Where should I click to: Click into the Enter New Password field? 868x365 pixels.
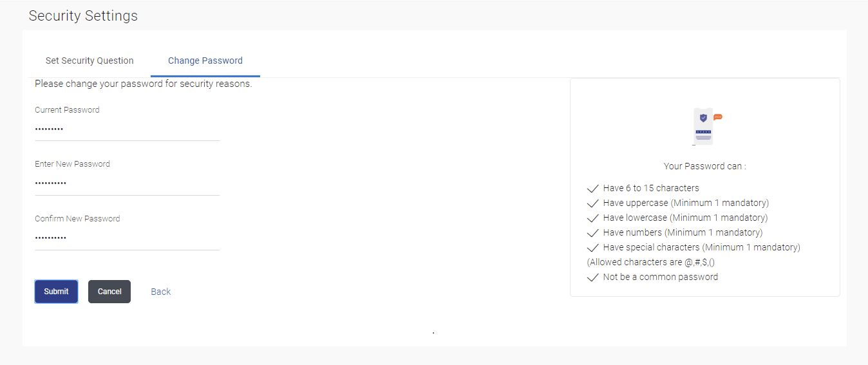pos(127,184)
